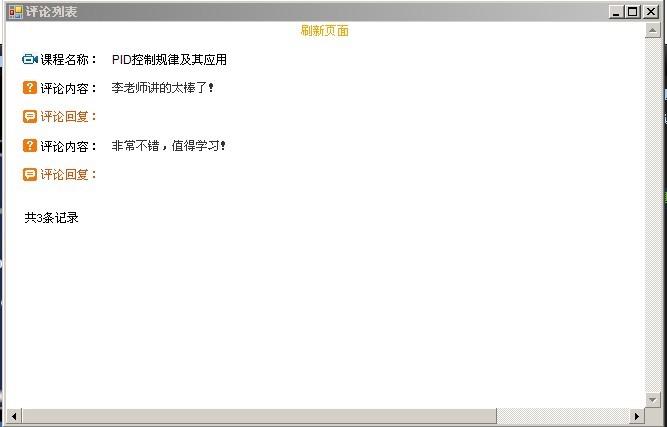Click the comment 非常不错,值得学习

169,146
